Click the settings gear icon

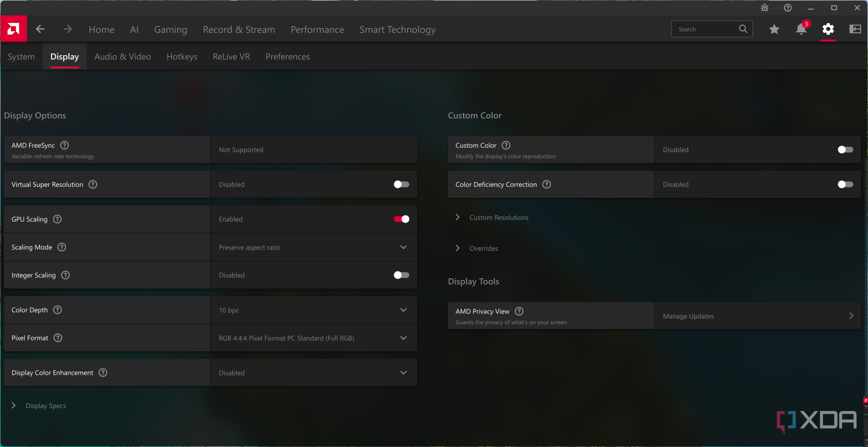(828, 30)
